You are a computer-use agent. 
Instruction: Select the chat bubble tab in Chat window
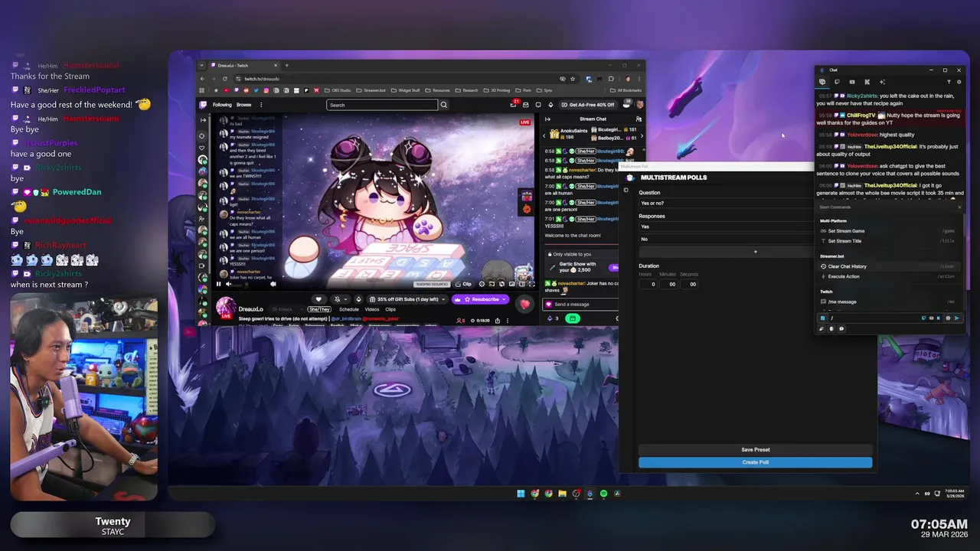tap(822, 82)
